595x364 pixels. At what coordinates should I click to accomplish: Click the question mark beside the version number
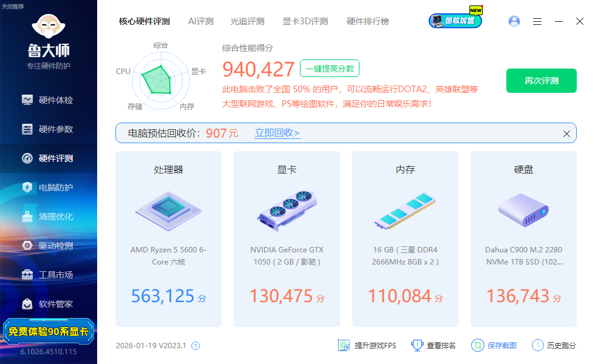195,345
